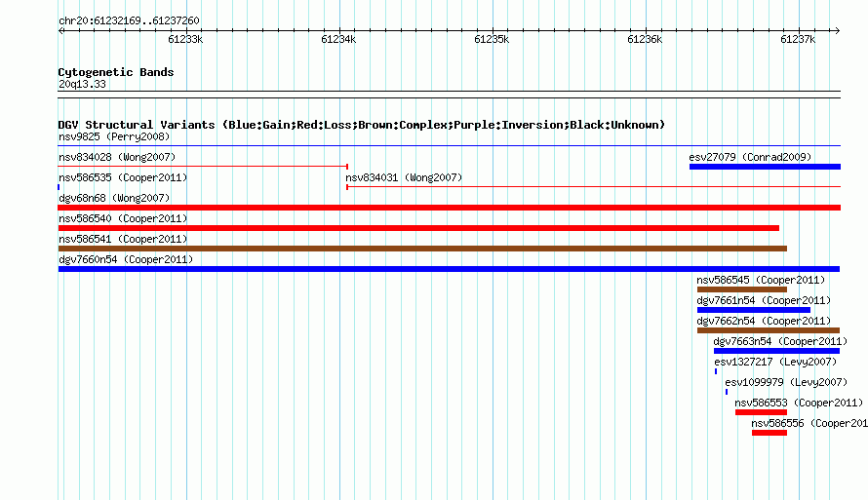The width and height of the screenshot is (868, 500).
Task: Click the dgv7661n54 (Cooper2011) label
Action: coord(764,300)
